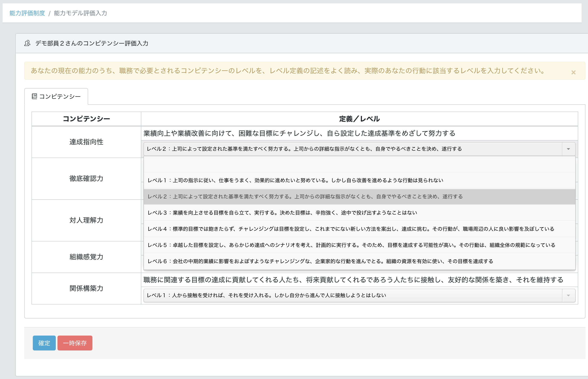Viewport: 588px width, 379px height.
Task: Select レベル６ 会社の中期的業績 option
Action: [x=359, y=261]
